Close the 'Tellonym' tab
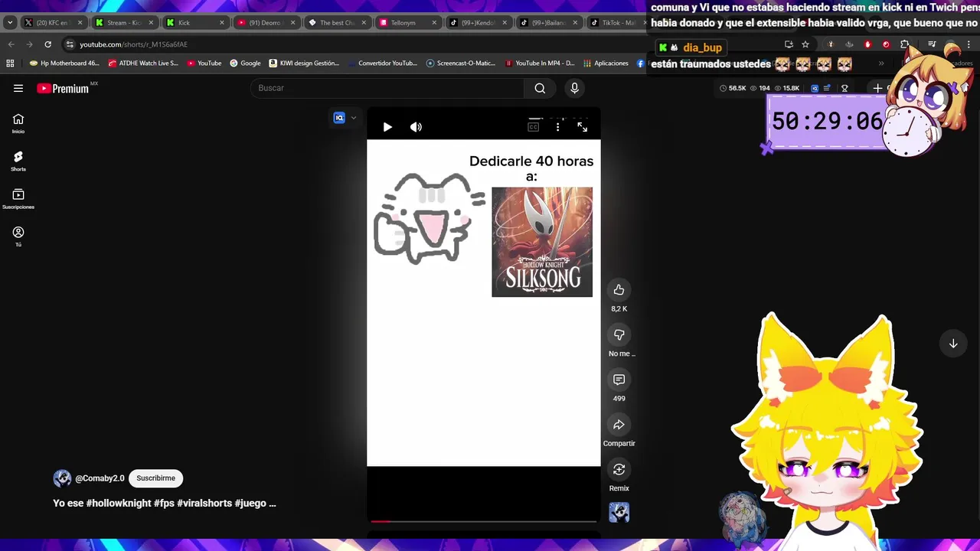 [434, 22]
